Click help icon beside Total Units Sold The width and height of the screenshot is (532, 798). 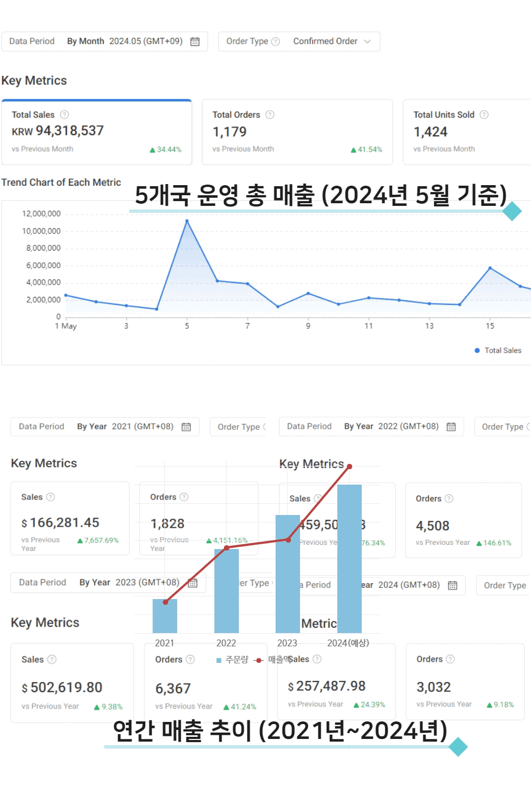[x=484, y=114]
